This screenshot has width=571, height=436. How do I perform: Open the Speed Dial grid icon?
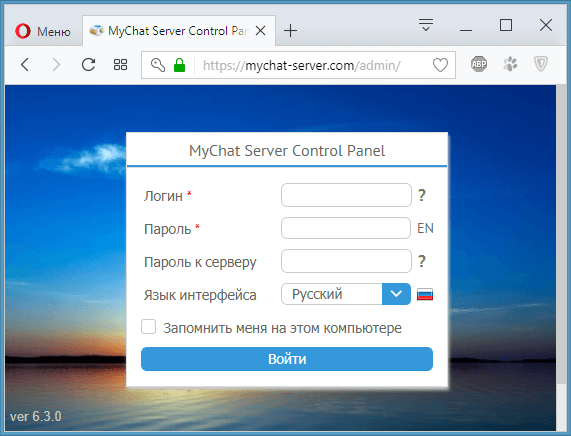point(120,65)
